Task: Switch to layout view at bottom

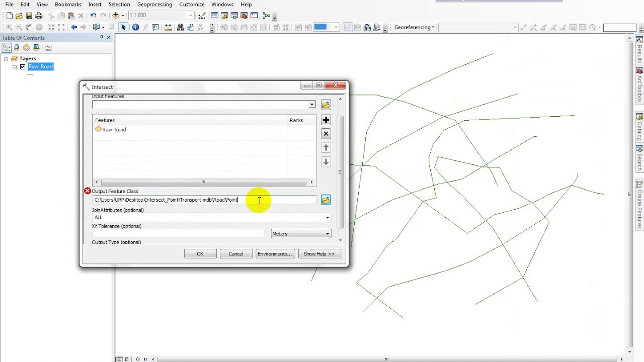Action: pyautogui.click(x=126, y=359)
